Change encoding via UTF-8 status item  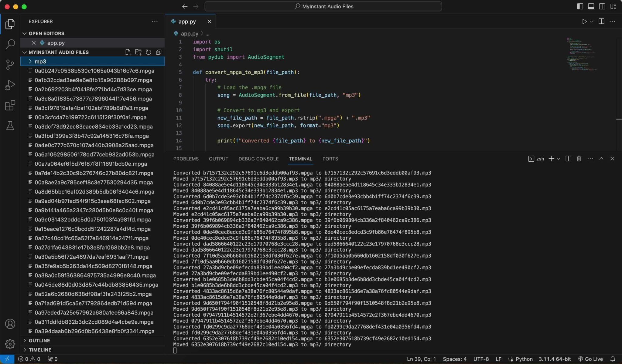pyautogui.click(x=481, y=359)
